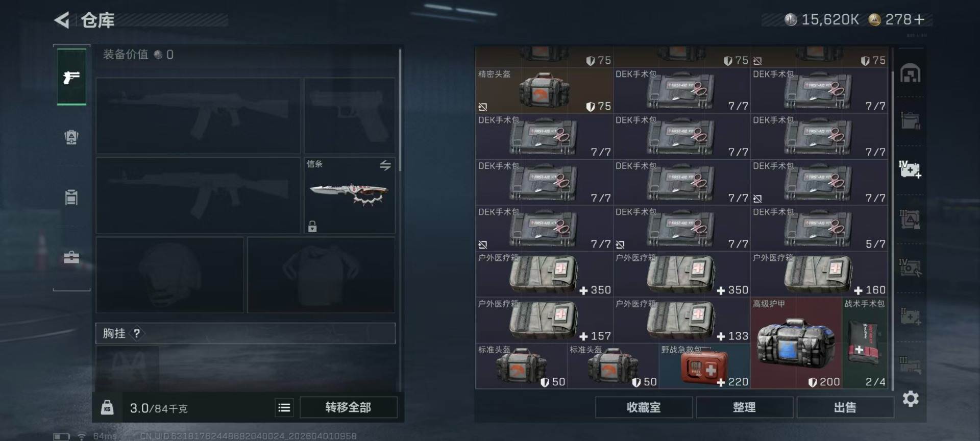980x441 pixels.
Task: Open the chest rig tab in the left sidebar
Action: coord(71,197)
